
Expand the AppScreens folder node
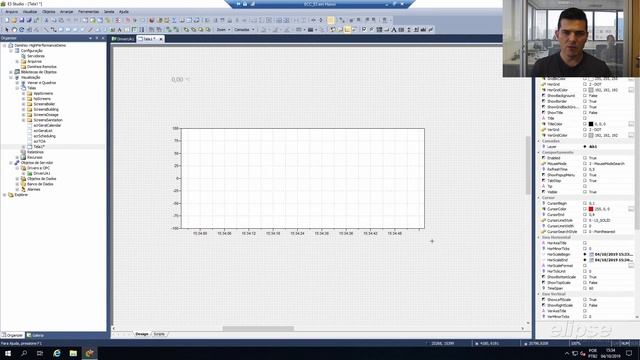pos(24,93)
